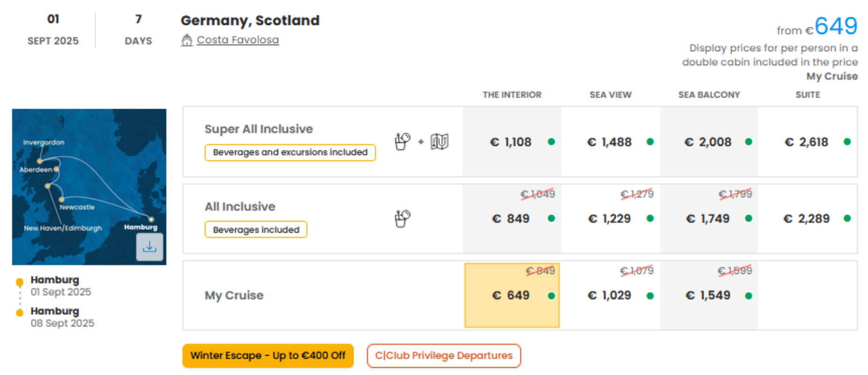Viewport: 868px width, 375px height.
Task: Select Super All Inclusive Sea Balcony €2,008
Action: click(x=709, y=142)
